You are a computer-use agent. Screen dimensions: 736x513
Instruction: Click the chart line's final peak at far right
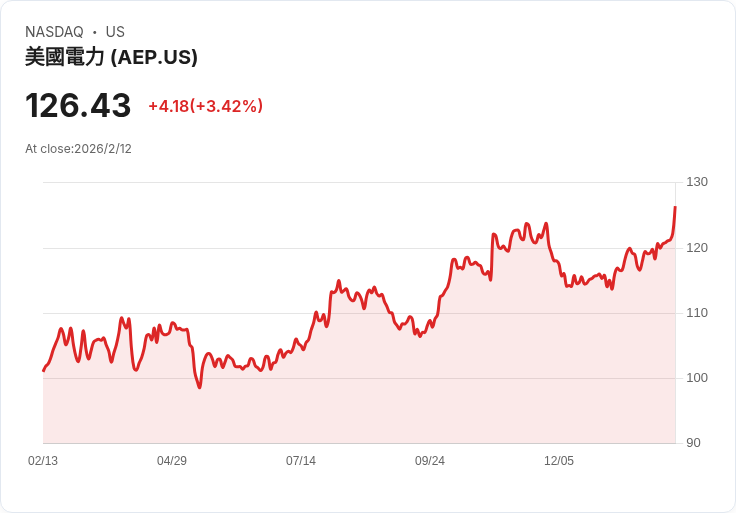(x=675, y=207)
